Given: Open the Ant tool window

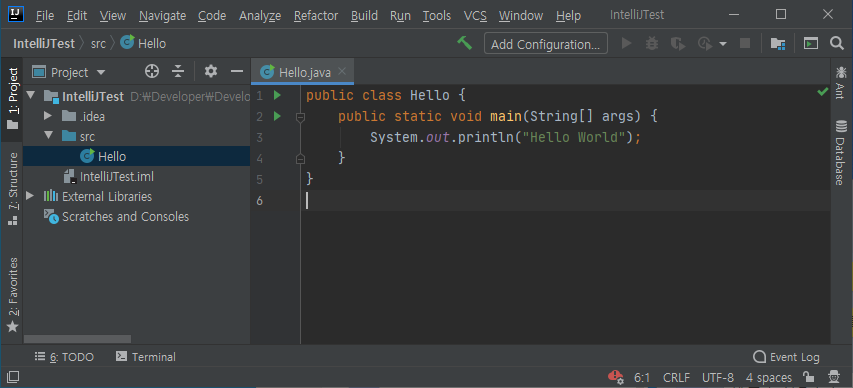Looking at the screenshot, I should [841, 82].
